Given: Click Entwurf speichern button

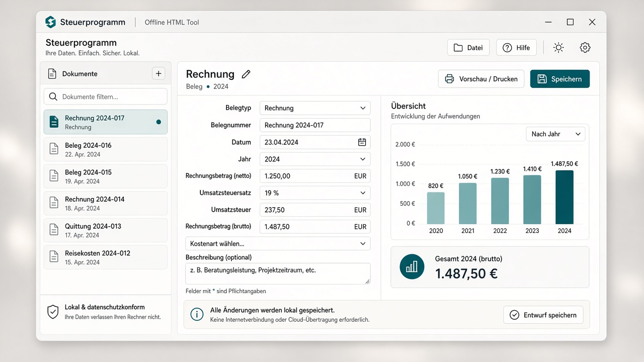Looking at the screenshot, I should (543, 315).
